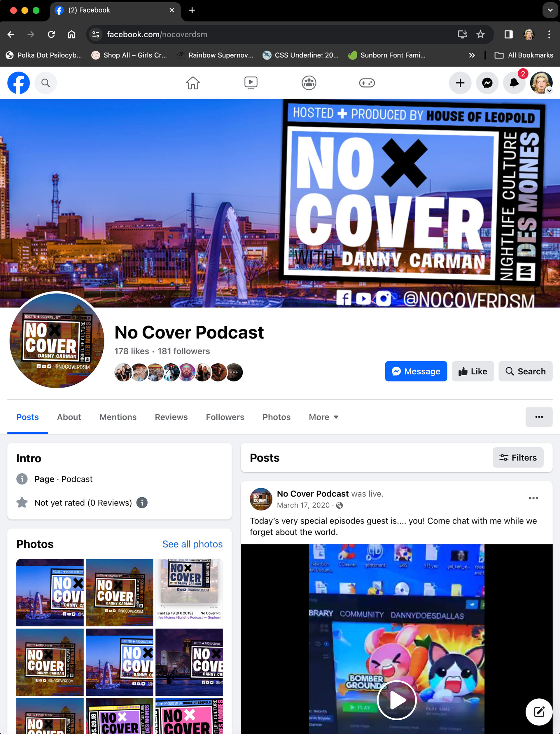Click the browser home icon
The image size is (560, 734).
tap(72, 34)
